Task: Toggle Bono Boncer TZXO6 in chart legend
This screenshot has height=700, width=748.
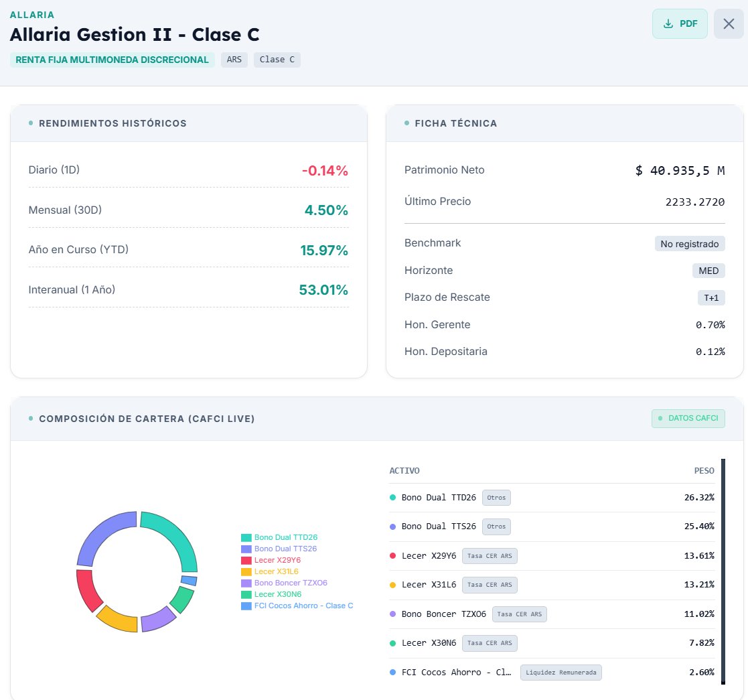Action: click(x=285, y=583)
